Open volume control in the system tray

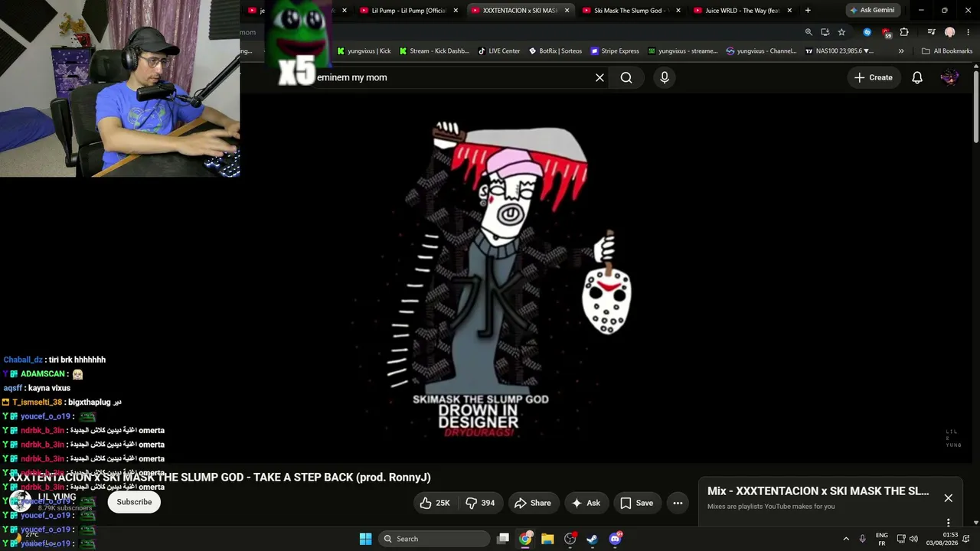point(913,539)
